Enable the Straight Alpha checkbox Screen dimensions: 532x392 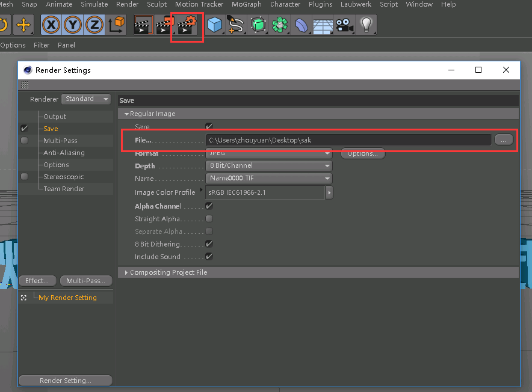pos(209,219)
